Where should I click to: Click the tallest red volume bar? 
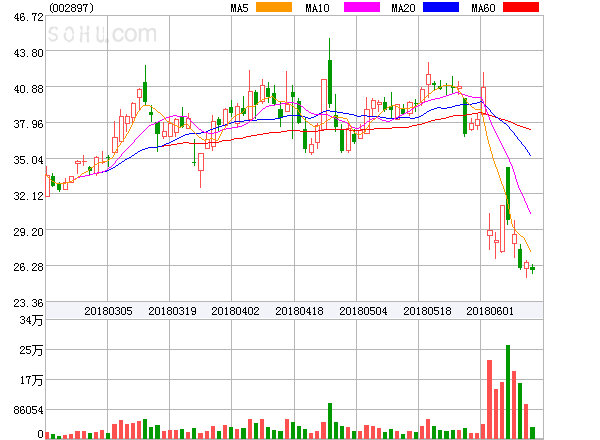[x=489, y=399]
